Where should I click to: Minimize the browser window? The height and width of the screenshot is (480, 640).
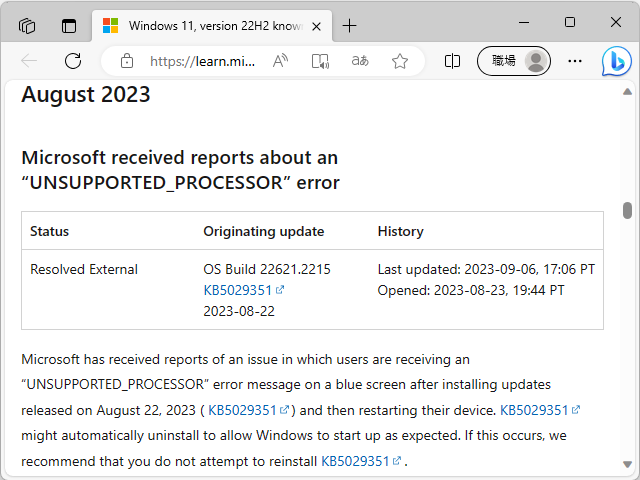pos(524,22)
